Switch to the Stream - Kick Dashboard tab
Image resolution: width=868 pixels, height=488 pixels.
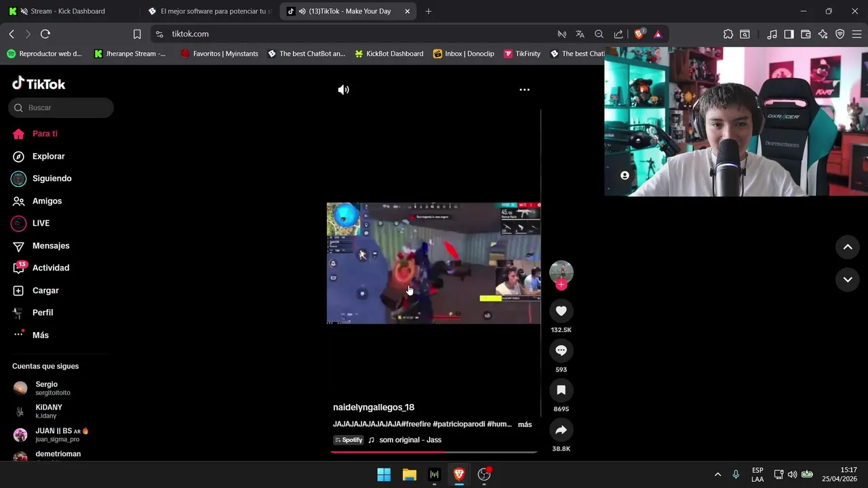(x=68, y=11)
